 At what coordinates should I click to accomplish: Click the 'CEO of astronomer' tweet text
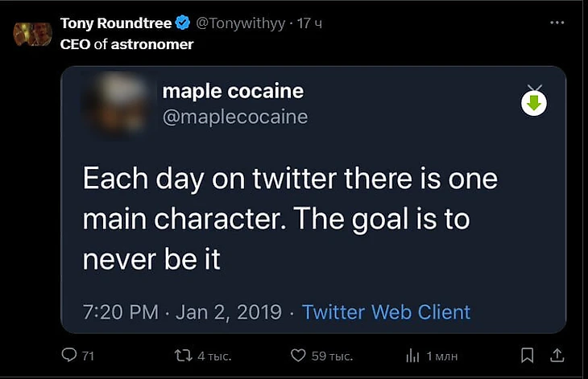coord(126,44)
